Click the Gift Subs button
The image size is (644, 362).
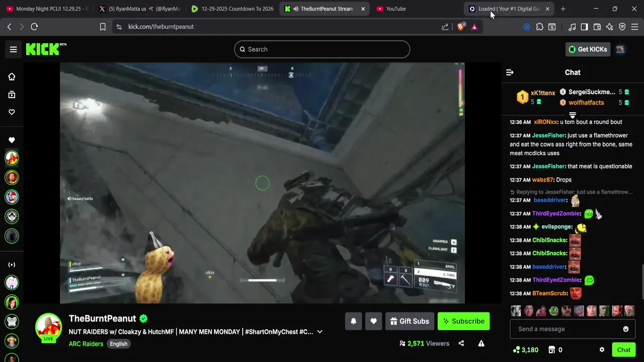coord(409,321)
